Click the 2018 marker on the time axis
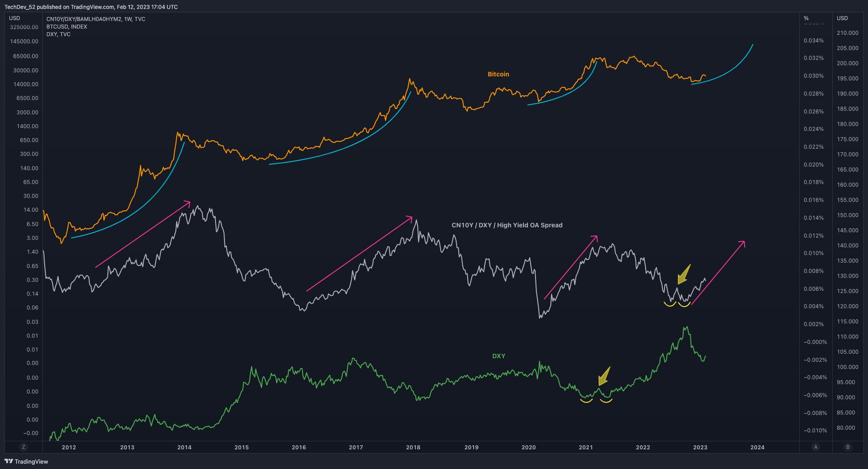Image resolution: width=868 pixels, height=469 pixels. click(x=413, y=447)
